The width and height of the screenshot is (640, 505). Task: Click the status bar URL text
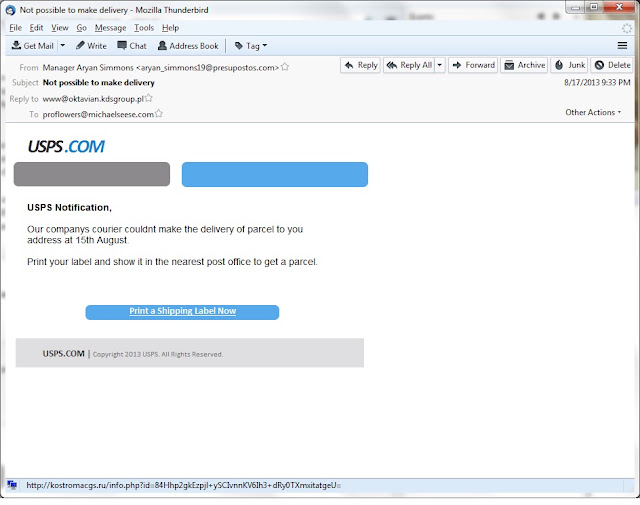point(183,485)
